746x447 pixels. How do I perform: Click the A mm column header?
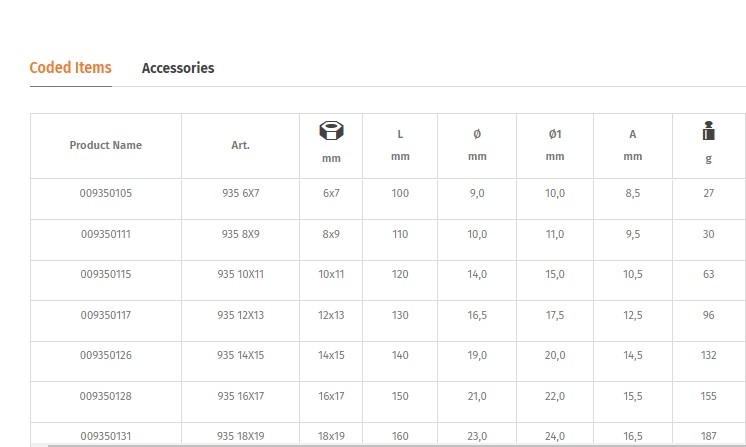click(633, 145)
